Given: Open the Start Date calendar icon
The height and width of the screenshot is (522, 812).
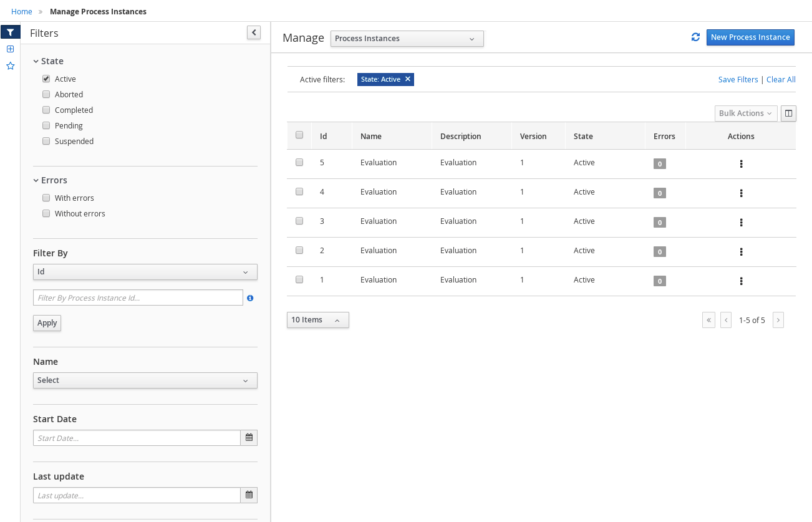Looking at the screenshot, I should tap(249, 438).
